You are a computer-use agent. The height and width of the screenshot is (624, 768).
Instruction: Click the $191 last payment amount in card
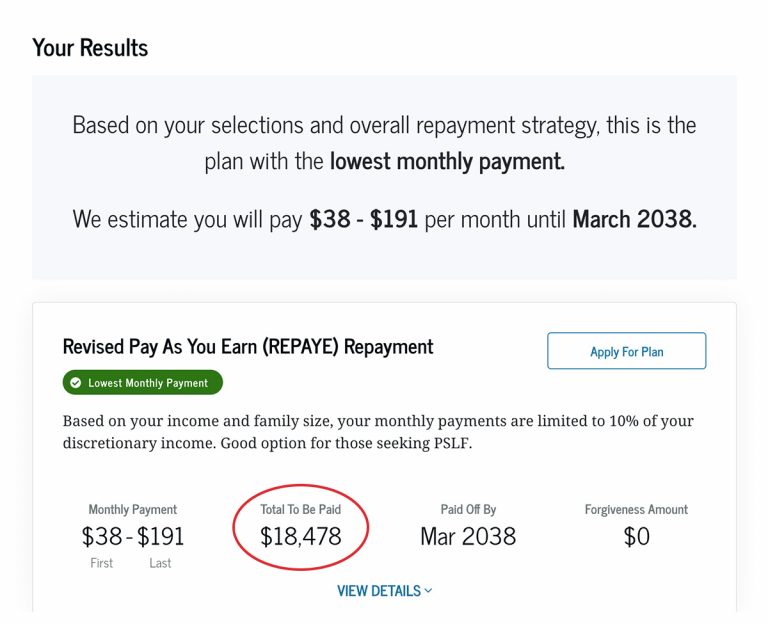point(161,536)
